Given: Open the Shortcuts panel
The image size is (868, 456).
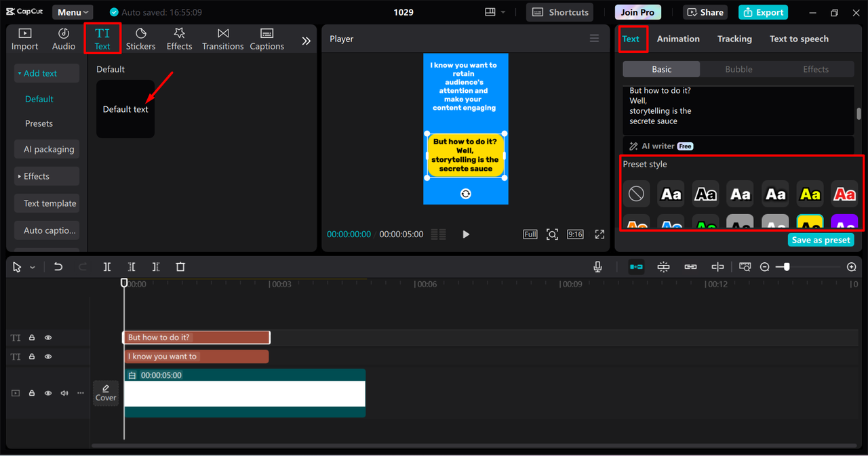Looking at the screenshot, I should (x=559, y=12).
